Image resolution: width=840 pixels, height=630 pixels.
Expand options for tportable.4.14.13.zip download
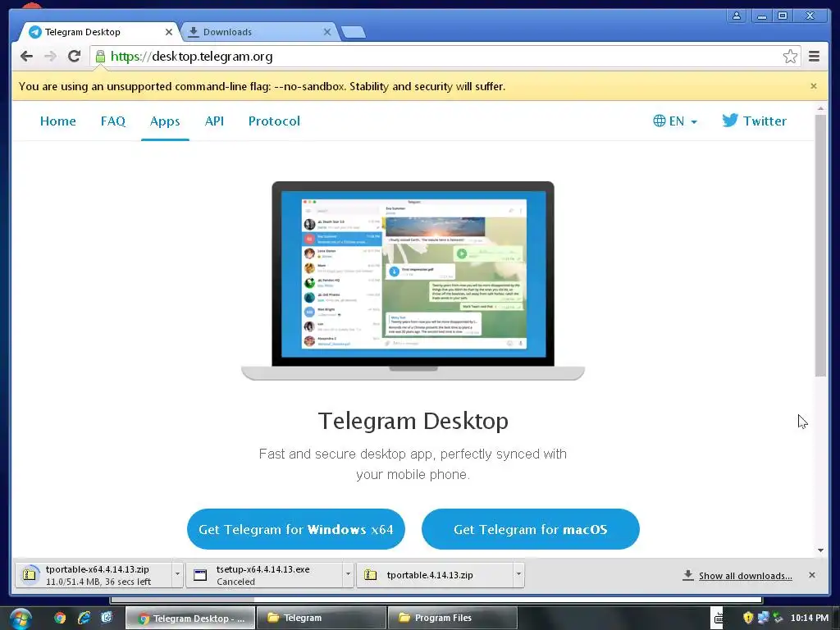pos(518,575)
